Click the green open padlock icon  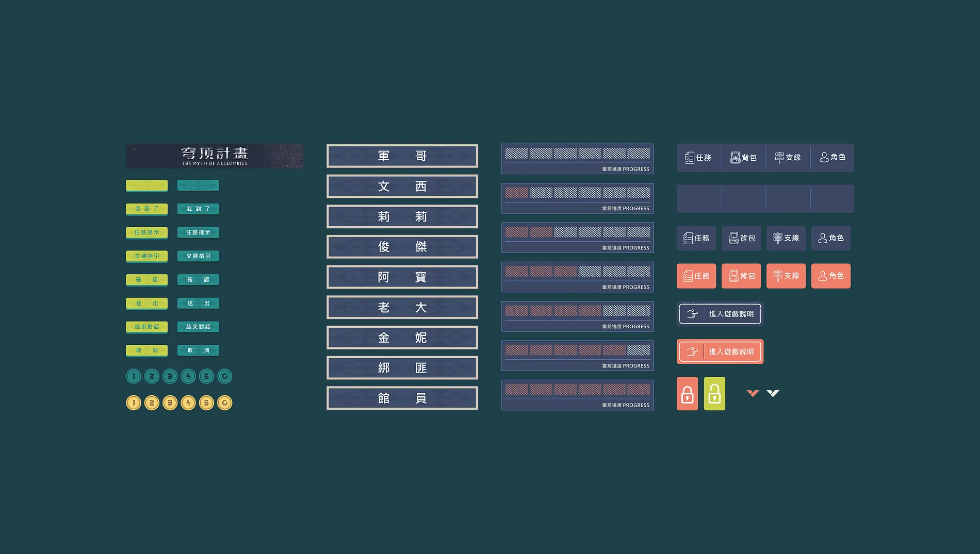(714, 394)
